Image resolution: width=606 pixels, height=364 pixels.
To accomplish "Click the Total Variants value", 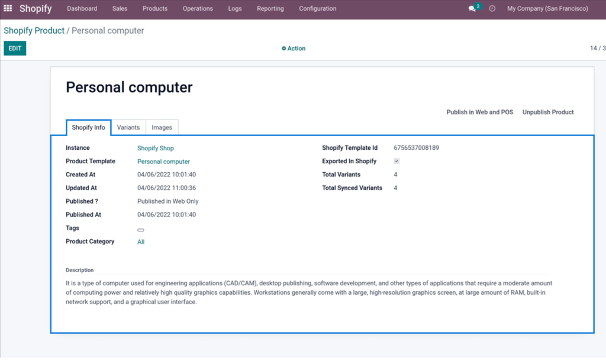I will [x=395, y=175].
